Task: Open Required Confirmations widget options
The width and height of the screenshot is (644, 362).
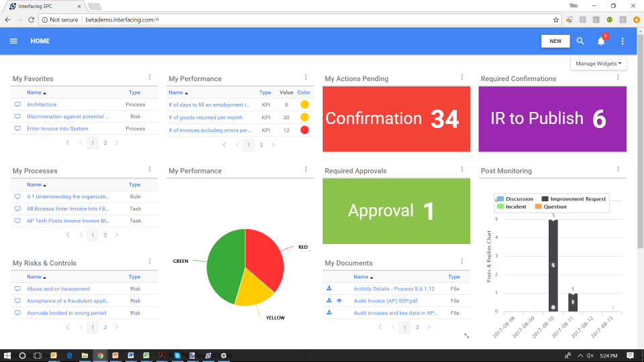Action: [x=618, y=77]
